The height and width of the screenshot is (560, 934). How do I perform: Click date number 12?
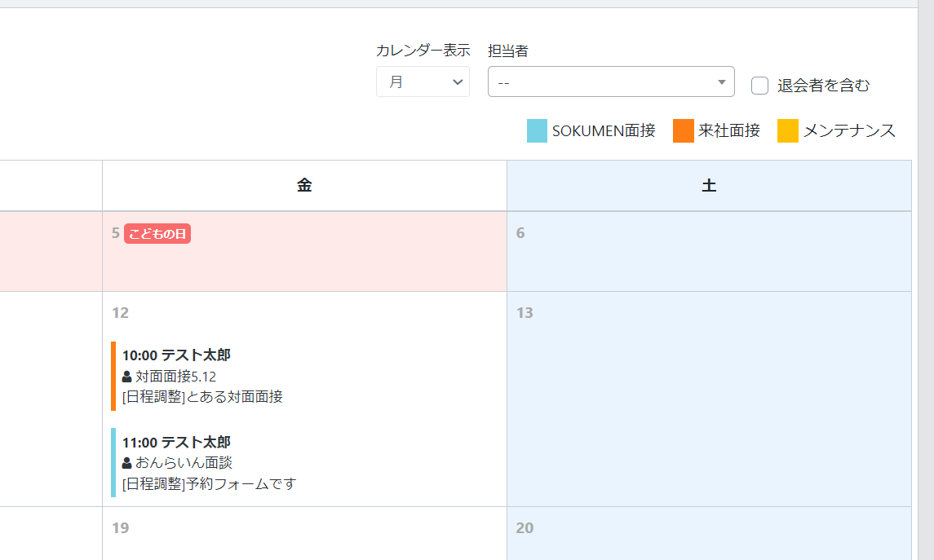click(121, 313)
